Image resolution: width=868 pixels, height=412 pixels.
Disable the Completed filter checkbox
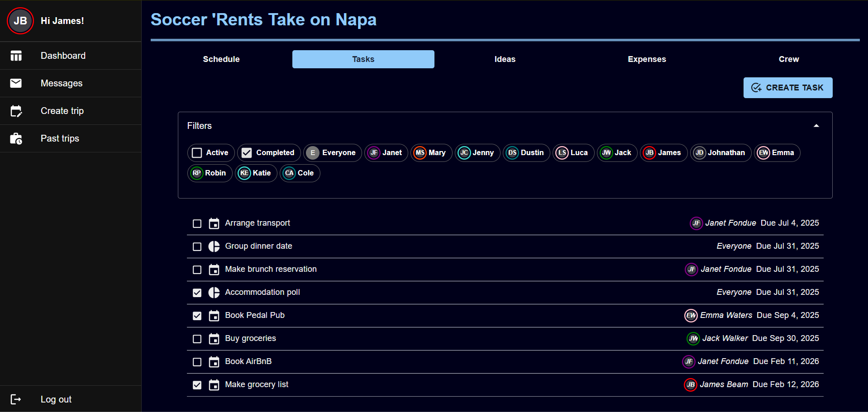247,153
